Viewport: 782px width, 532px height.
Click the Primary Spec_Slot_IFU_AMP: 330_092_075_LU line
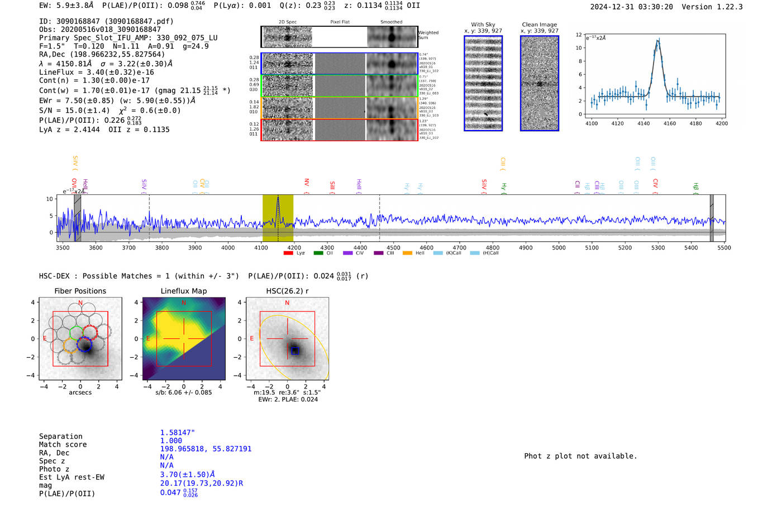(128, 38)
